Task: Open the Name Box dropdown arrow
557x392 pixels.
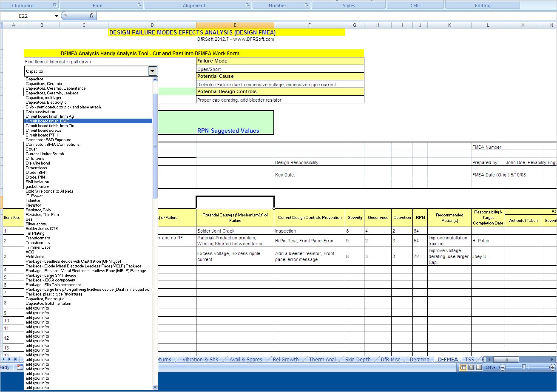Action: click(57, 16)
